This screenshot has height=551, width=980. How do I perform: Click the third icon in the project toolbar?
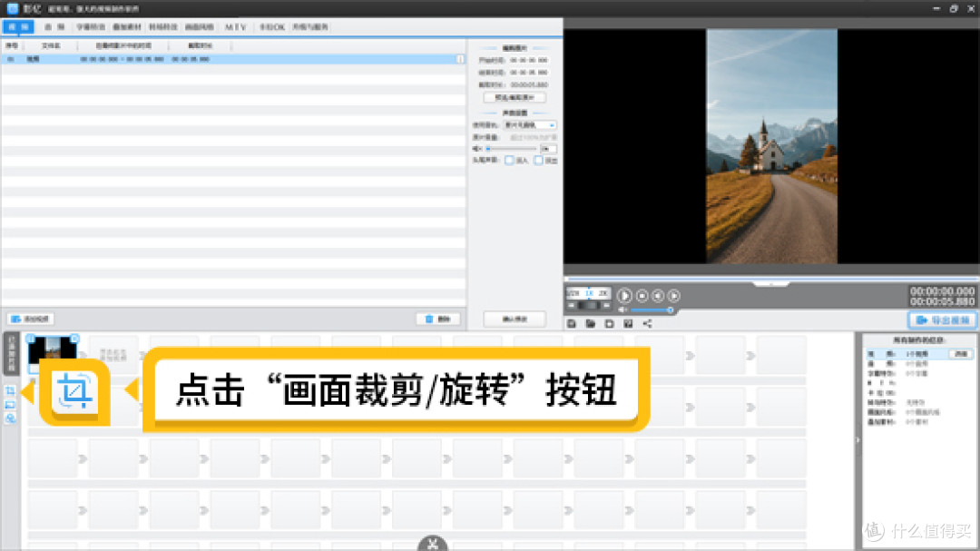[610, 323]
